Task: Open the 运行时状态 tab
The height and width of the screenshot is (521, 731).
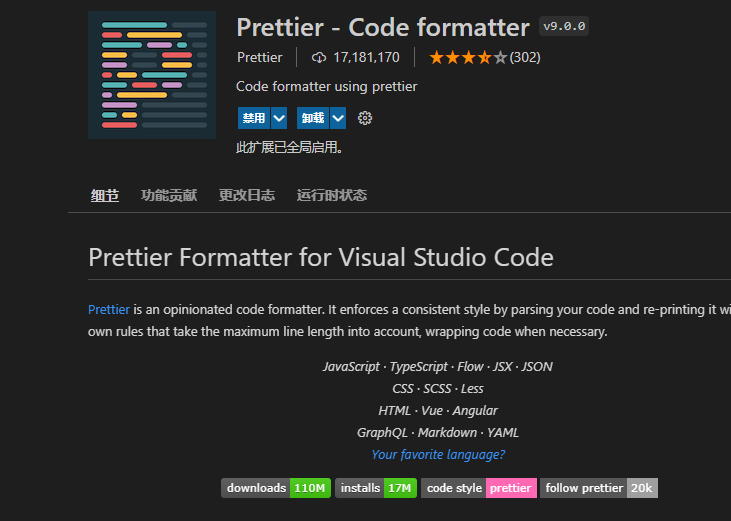Action: coord(331,195)
